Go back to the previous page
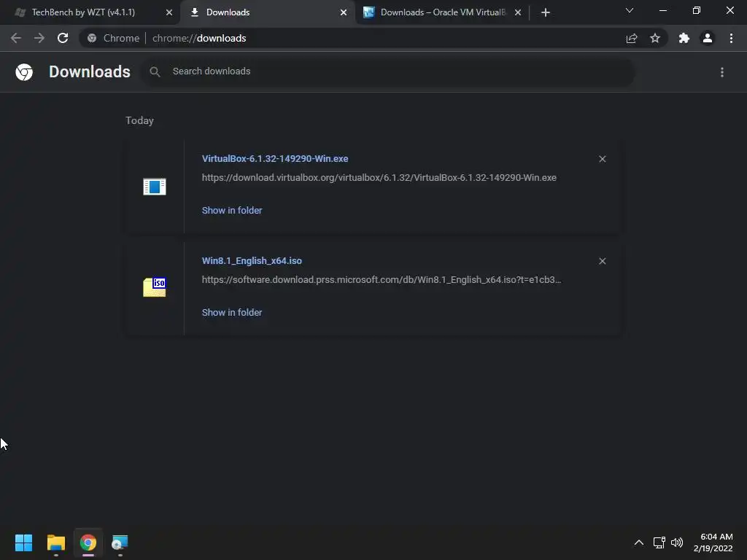Viewport: 747px width, 560px height. tap(16, 38)
